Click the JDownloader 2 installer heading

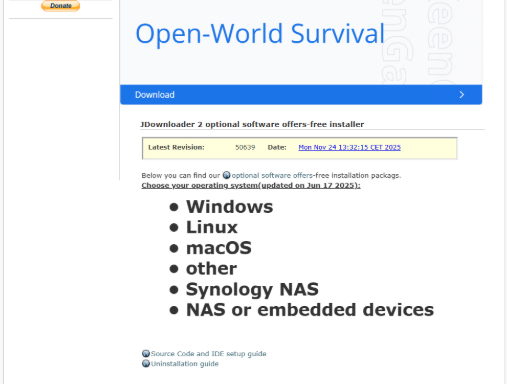point(252,124)
